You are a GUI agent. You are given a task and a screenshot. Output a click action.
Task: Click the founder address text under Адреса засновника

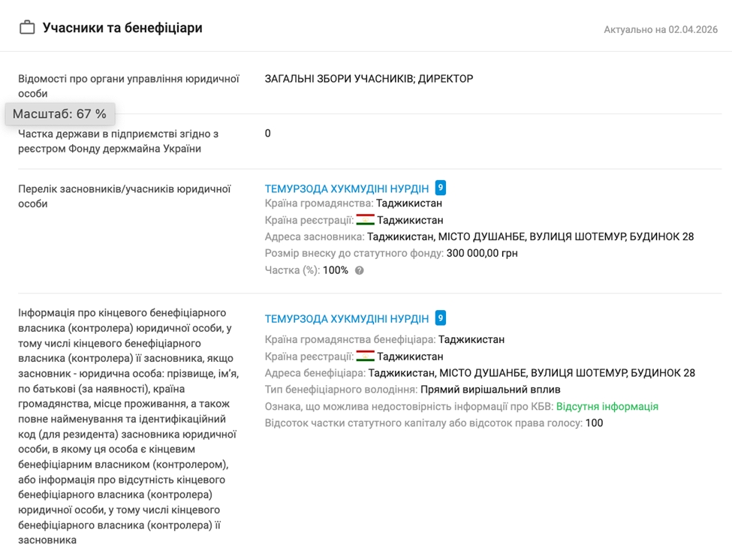[x=530, y=236]
